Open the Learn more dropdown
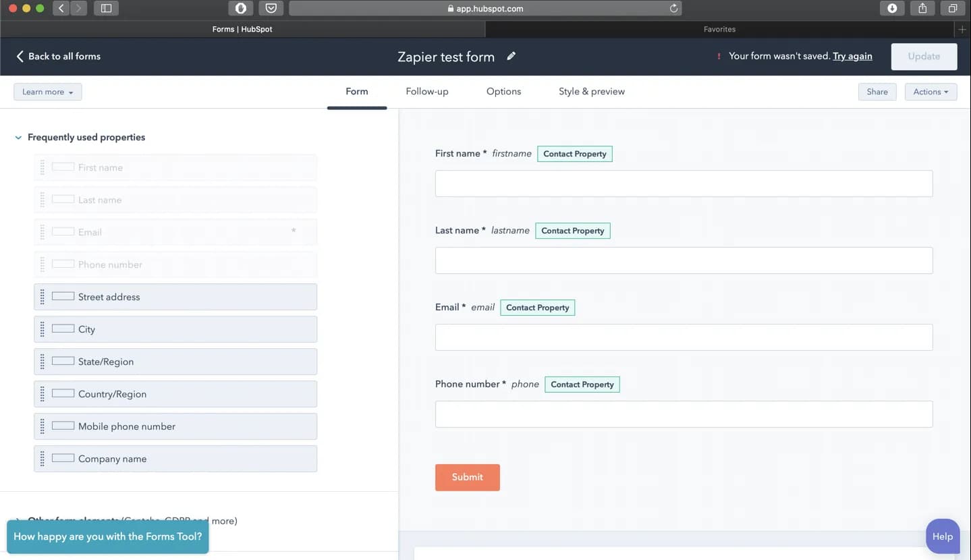 [47, 92]
